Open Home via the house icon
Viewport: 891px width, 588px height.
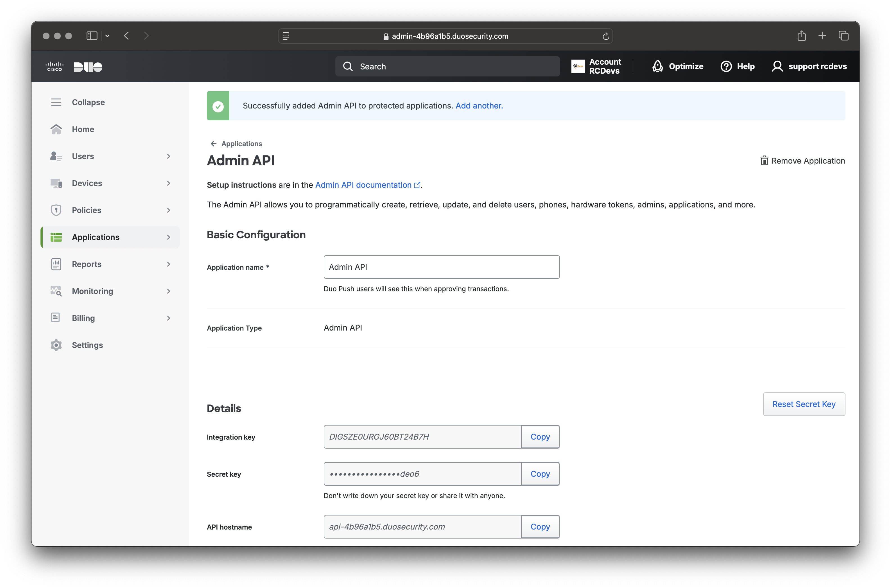point(56,129)
